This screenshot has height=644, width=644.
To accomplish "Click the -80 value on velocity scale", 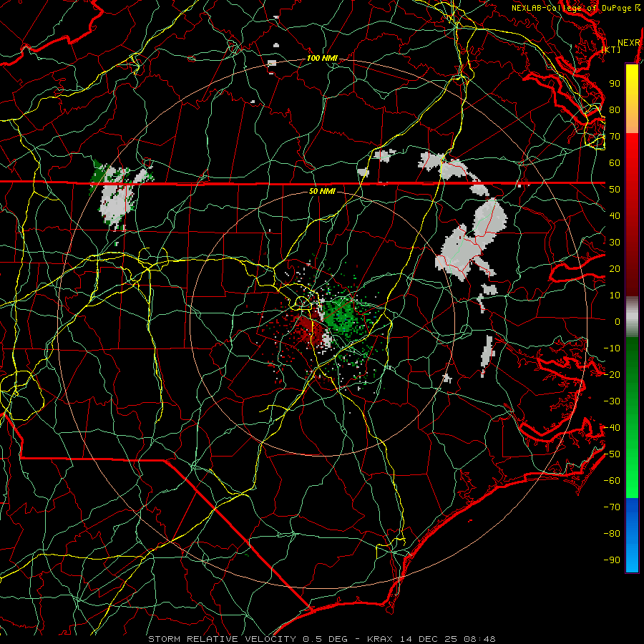I will [612, 534].
